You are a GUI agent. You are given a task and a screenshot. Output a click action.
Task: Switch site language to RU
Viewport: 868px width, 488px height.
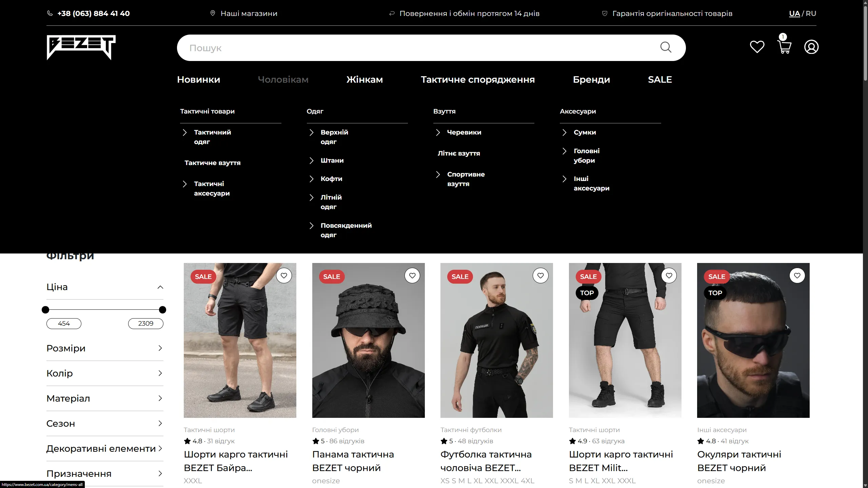point(811,14)
